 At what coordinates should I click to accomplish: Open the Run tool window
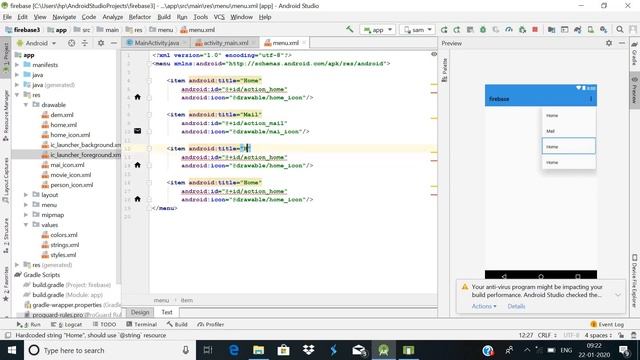pos(29,324)
